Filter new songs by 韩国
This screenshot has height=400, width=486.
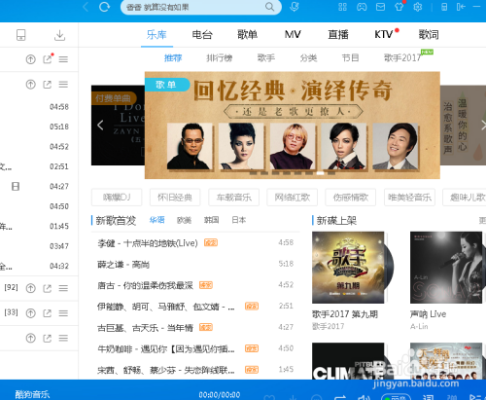click(211, 220)
